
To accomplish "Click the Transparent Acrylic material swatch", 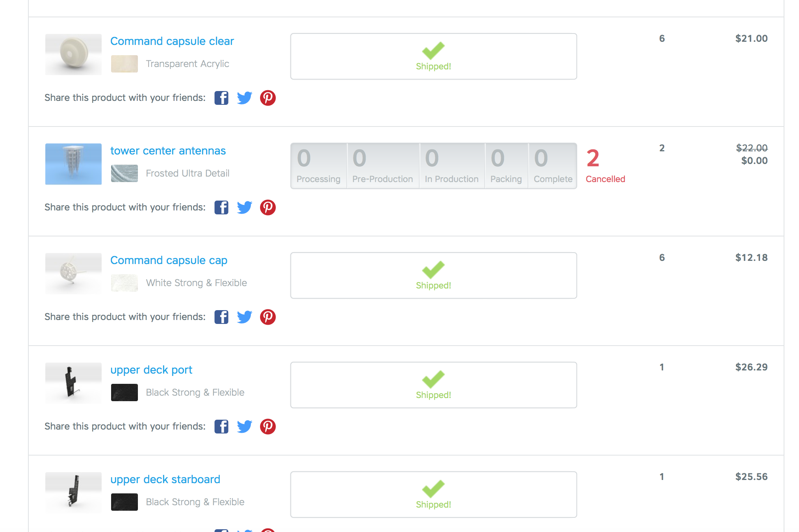I will coord(124,64).
